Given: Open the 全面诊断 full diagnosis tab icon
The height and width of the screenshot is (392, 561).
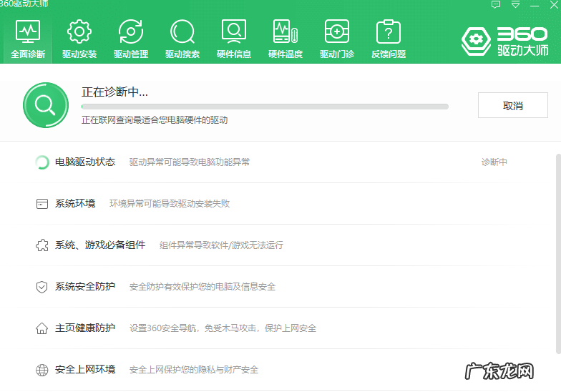Looking at the screenshot, I should pyautogui.click(x=28, y=31).
